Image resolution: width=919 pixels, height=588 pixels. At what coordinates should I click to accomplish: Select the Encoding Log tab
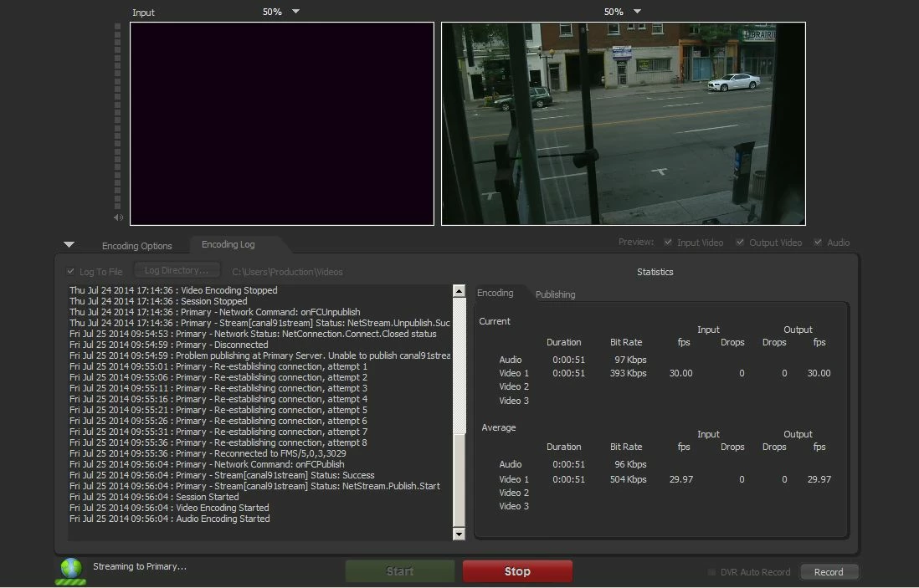tap(228, 244)
